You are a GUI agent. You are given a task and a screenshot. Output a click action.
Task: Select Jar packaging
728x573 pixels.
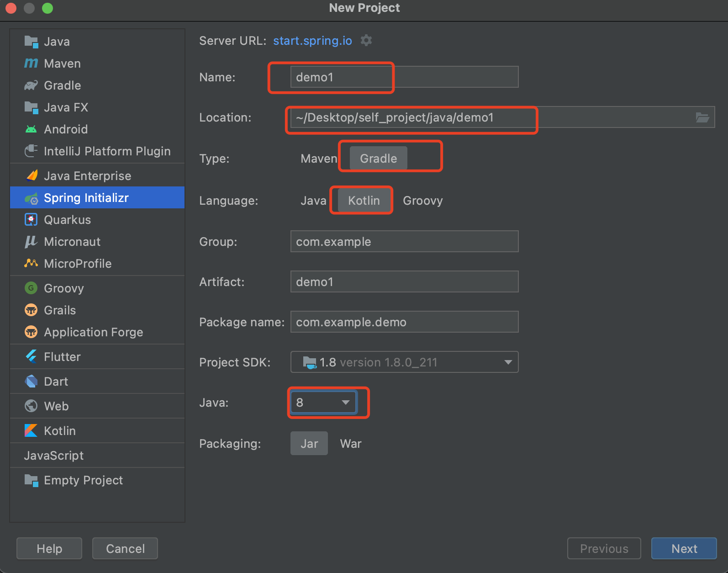309,444
